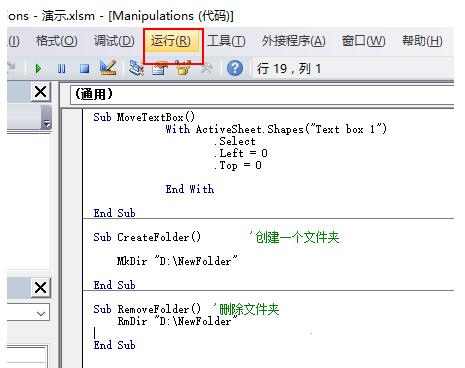Open the 格式(O) menu
This screenshot has width=465, height=368.
(x=57, y=41)
